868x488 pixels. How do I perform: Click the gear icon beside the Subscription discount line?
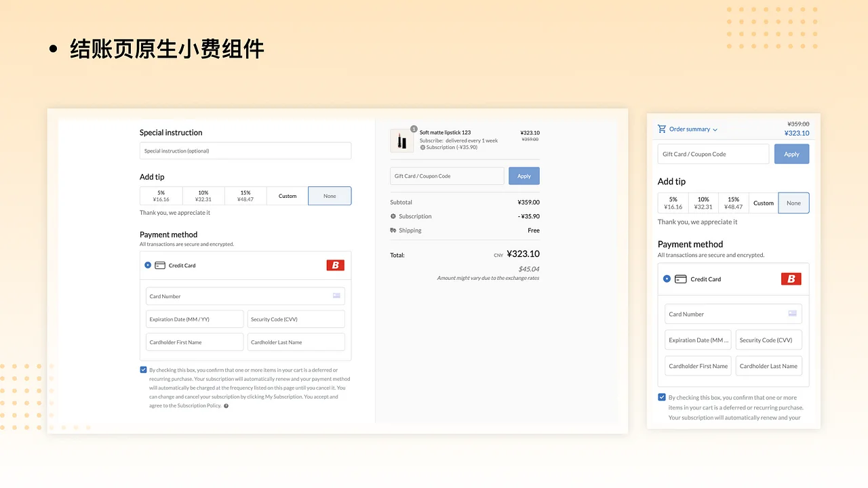click(394, 216)
